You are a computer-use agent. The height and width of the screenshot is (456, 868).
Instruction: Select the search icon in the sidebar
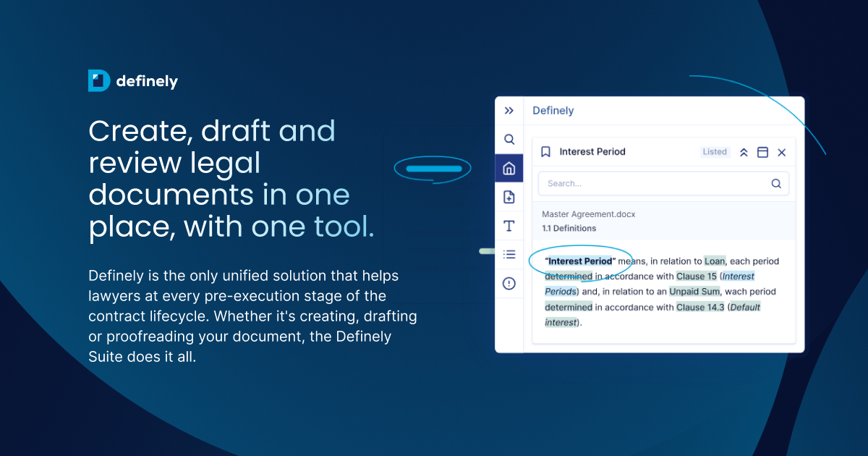[509, 139]
